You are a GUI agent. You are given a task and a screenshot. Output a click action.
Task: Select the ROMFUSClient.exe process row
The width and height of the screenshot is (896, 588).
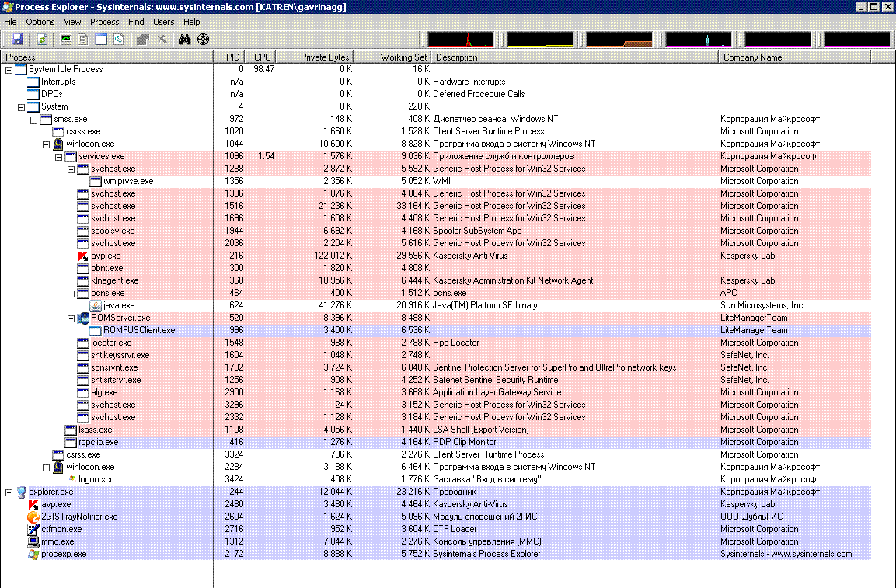coord(435,330)
